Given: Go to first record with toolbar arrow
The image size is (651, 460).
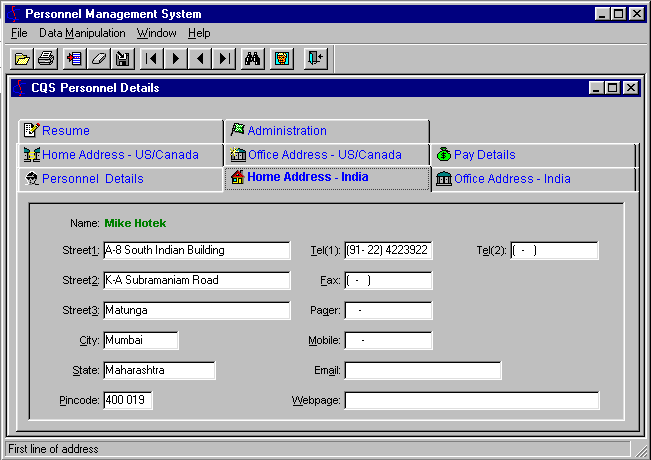Looking at the screenshot, I should [151, 59].
